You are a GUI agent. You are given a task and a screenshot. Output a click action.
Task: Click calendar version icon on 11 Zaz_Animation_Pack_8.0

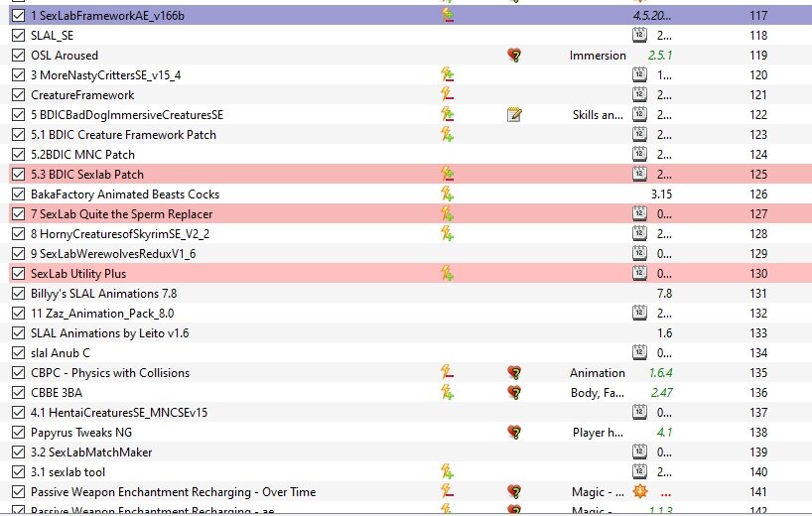[639, 313]
